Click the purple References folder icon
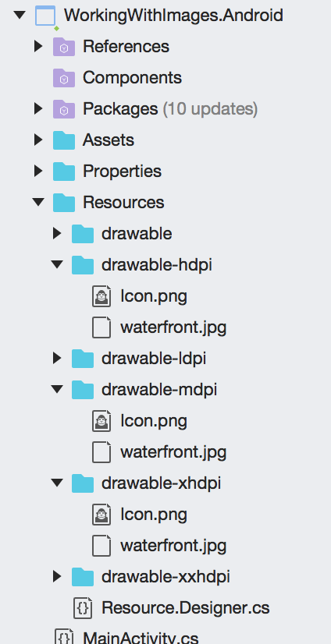 [64, 47]
